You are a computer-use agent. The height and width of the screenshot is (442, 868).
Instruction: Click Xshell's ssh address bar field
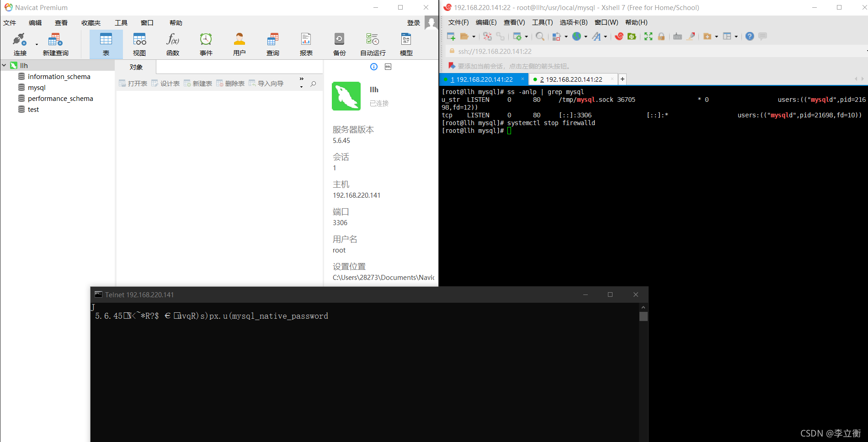pos(656,52)
